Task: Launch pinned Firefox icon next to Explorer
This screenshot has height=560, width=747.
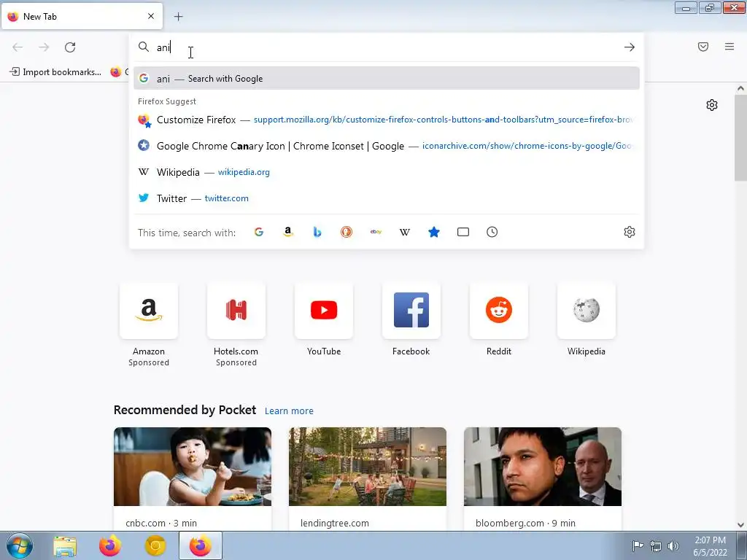Action: [x=110, y=546]
